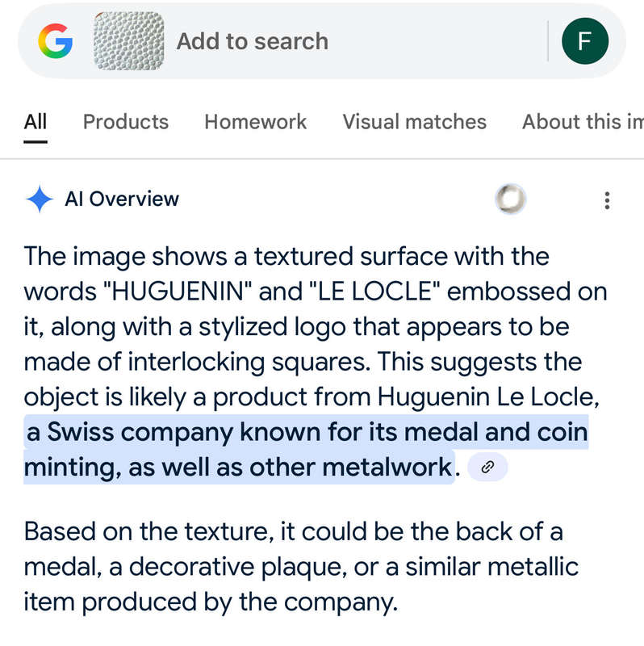Click the source link chain icon
The image size is (644, 646).
tap(488, 468)
